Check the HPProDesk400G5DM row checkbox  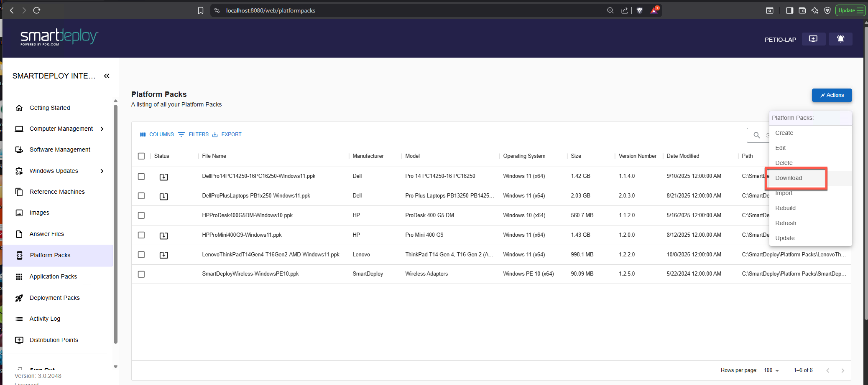[141, 215]
